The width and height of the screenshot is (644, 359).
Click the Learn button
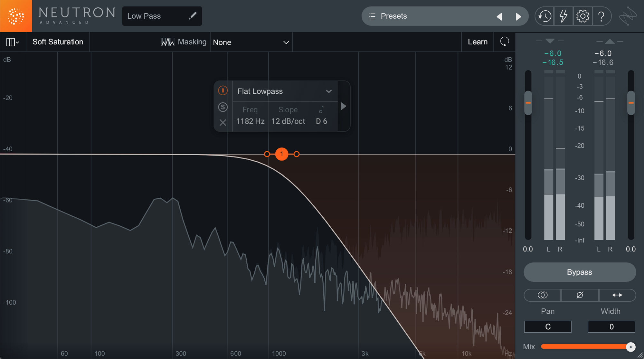[x=478, y=42]
